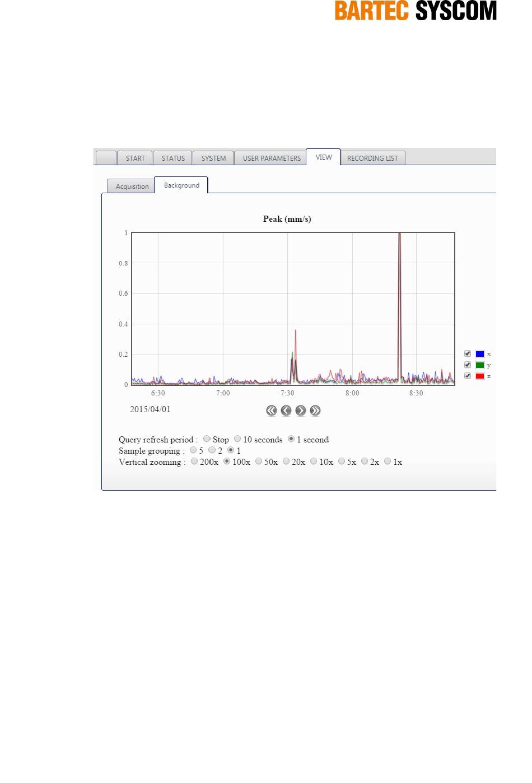Open the USER PARAMETERS tab
Screen dimensions: 532x783
272,158
